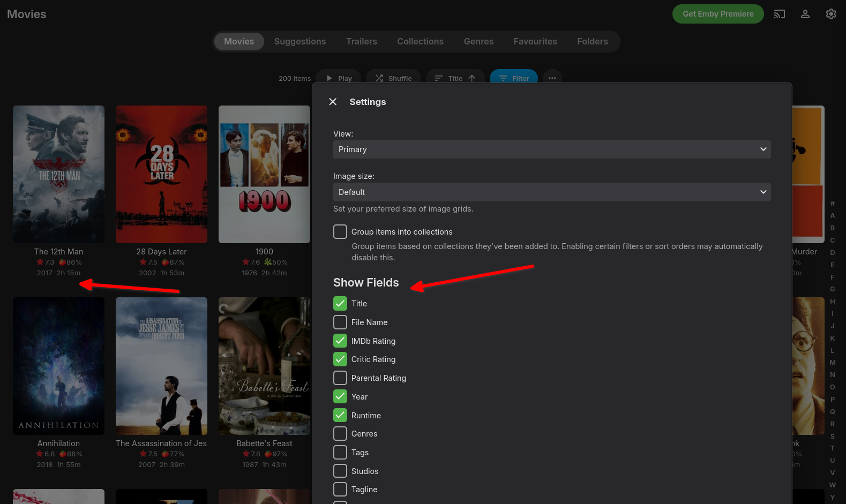
Task: Click the cast to device icon
Action: (x=780, y=14)
